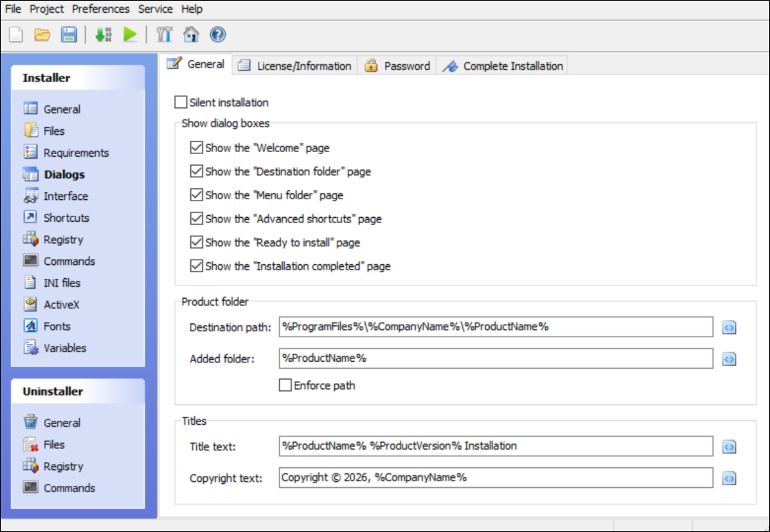Toggle the Enforce path checkbox
Viewport: 770px width, 532px height.
tap(285, 385)
